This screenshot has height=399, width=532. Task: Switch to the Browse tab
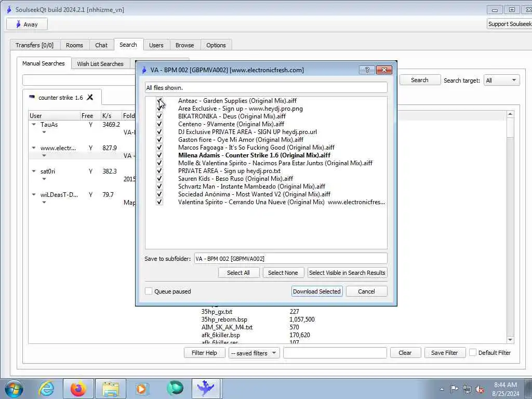(x=184, y=45)
